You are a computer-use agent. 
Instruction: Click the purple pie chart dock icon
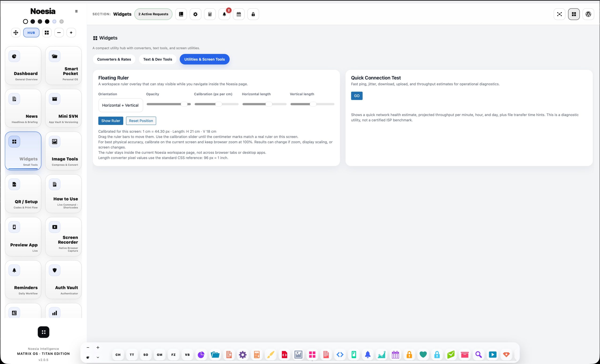click(201, 355)
